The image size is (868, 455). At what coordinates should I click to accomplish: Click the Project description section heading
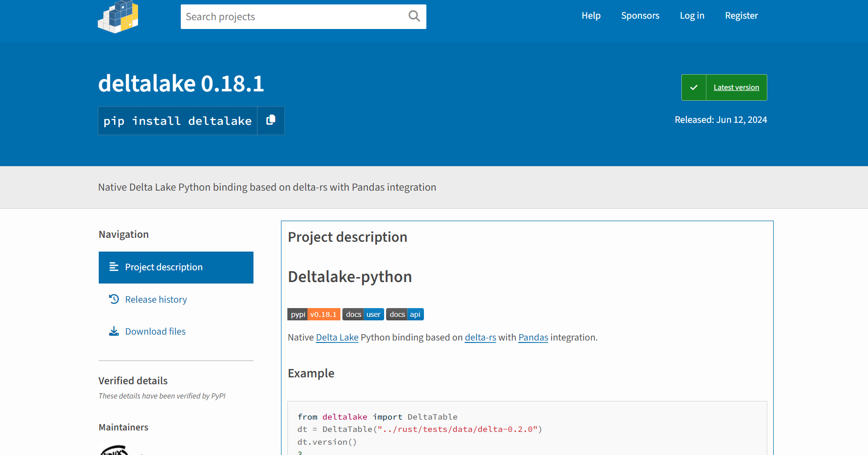click(347, 237)
